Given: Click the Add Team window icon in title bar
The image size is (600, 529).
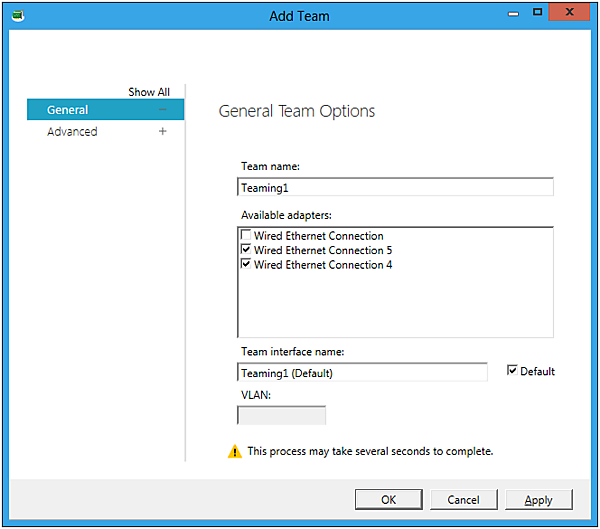Looking at the screenshot, I should (x=18, y=16).
